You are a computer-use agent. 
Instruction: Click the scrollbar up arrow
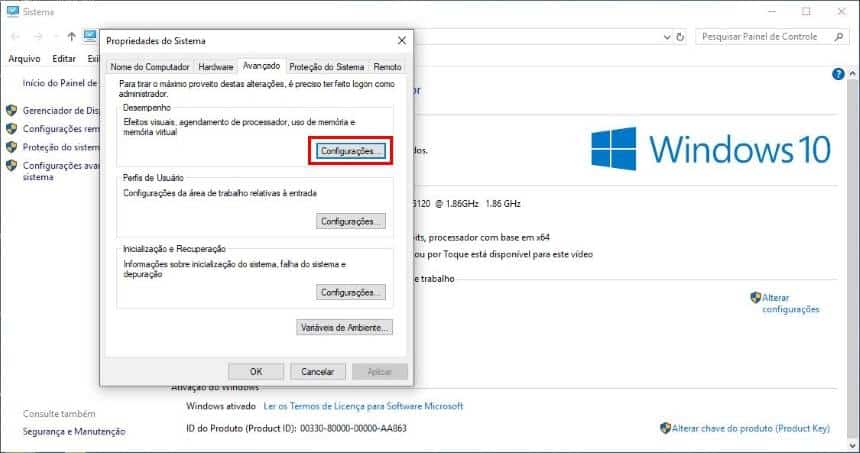coord(852,73)
